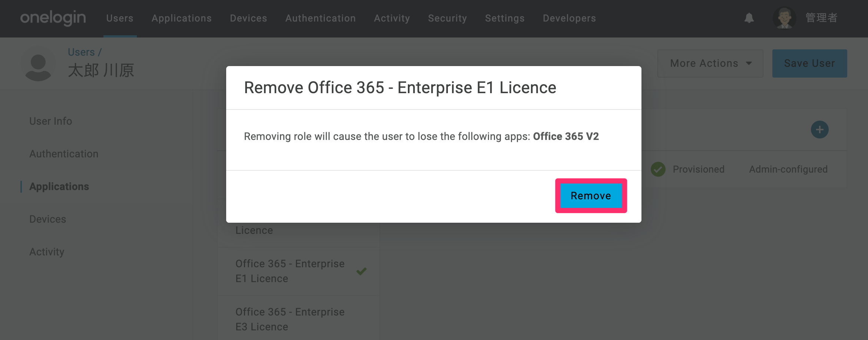The height and width of the screenshot is (340, 868).
Task: Expand the More Actions dropdown
Action: point(710,63)
